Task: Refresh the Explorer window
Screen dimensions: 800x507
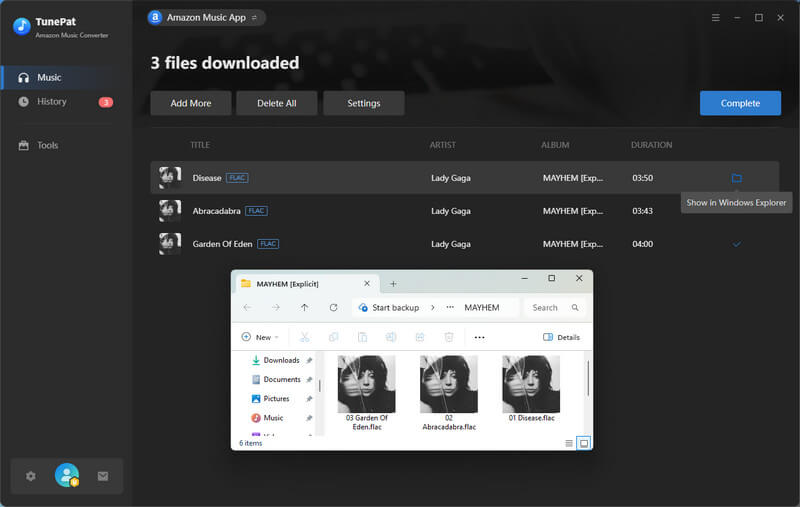Action: point(333,308)
